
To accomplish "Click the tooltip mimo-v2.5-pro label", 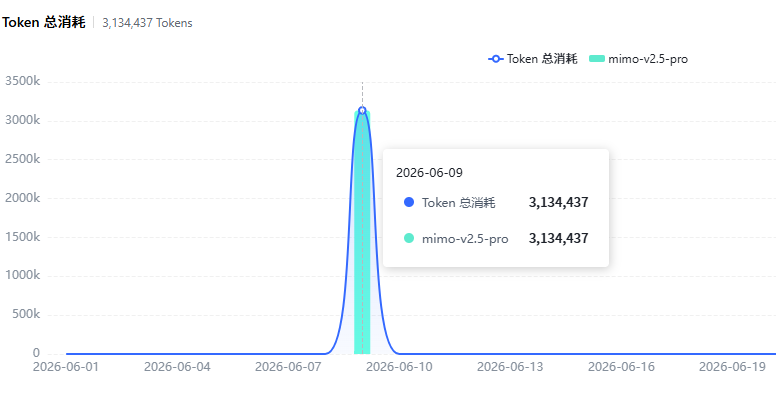I will point(465,239).
